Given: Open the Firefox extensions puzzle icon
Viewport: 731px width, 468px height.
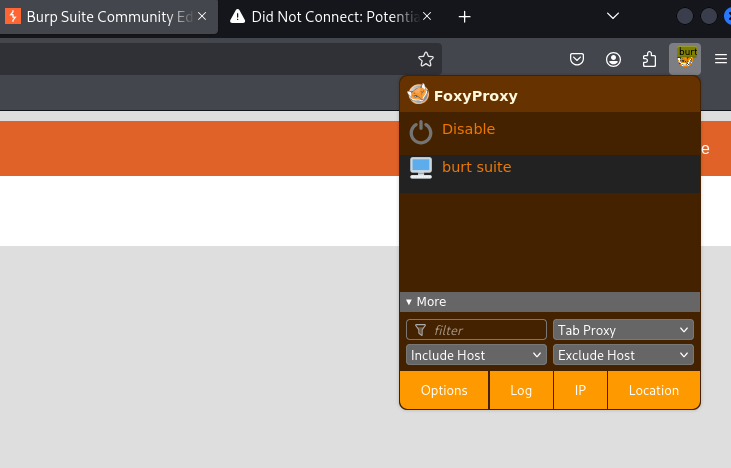Looking at the screenshot, I should coord(649,59).
